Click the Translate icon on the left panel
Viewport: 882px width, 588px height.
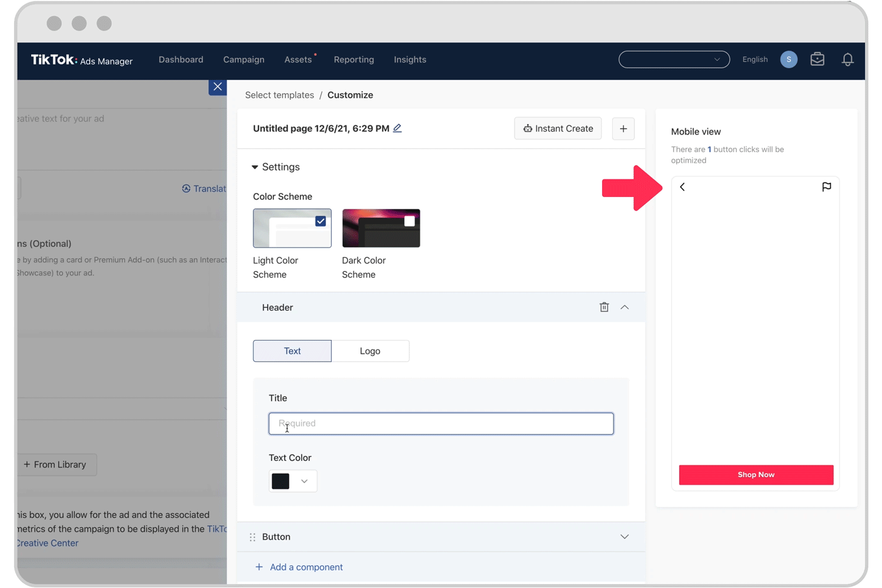(x=187, y=188)
